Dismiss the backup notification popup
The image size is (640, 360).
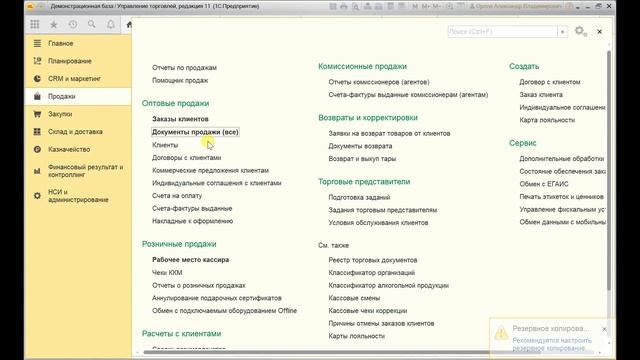[x=604, y=329]
